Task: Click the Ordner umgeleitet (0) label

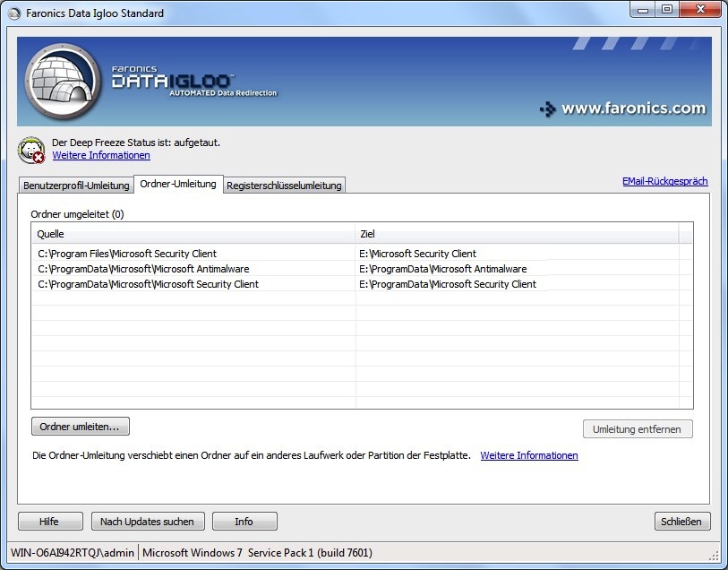Action: [78, 214]
